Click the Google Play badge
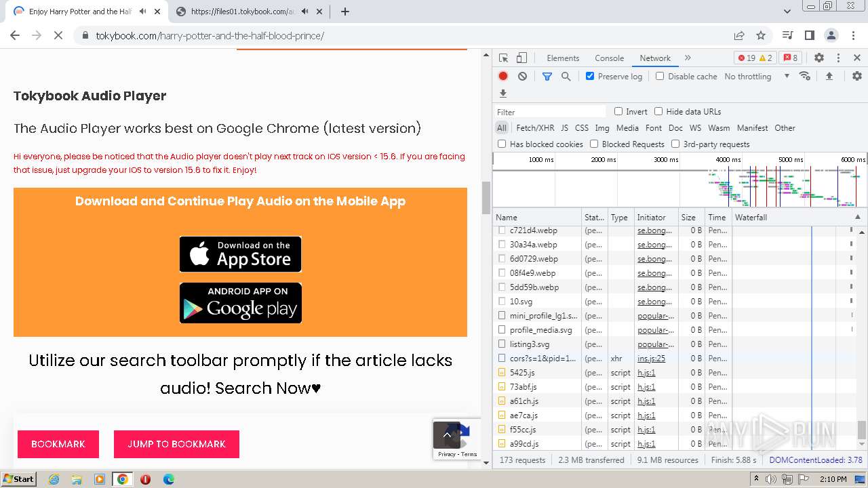This screenshot has height=488, width=868. tap(241, 303)
